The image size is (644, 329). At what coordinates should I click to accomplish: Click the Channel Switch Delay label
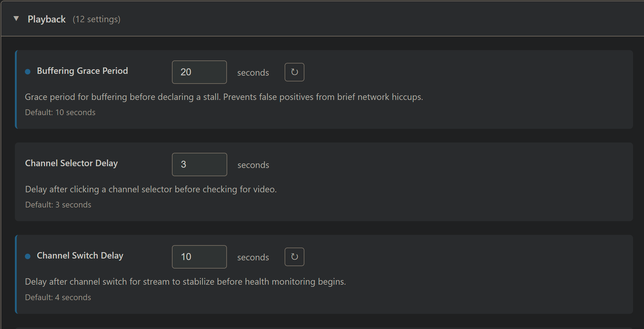click(x=80, y=255)
